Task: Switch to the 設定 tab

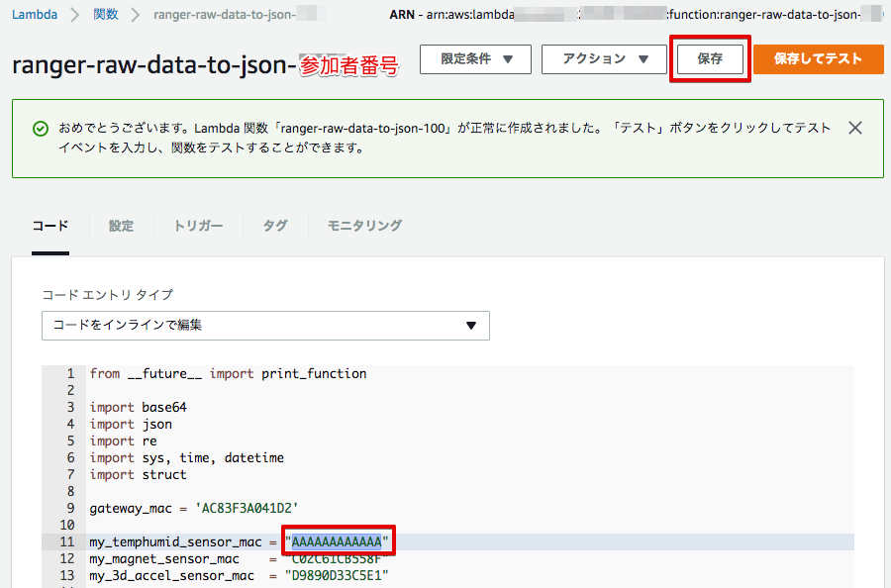Action: pyautogui.click(x=121, y=226)
